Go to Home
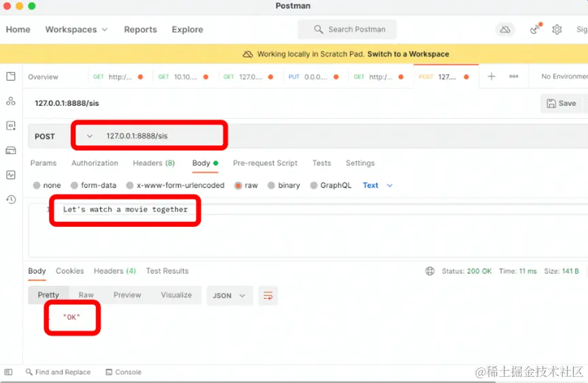Viewport: 588px width, 383px height. click(x=18, y=29)
